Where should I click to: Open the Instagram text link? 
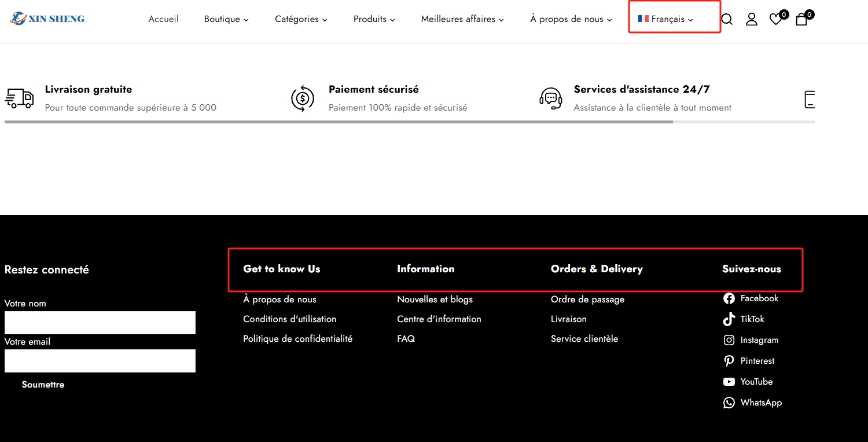click(x=759, y=340)
